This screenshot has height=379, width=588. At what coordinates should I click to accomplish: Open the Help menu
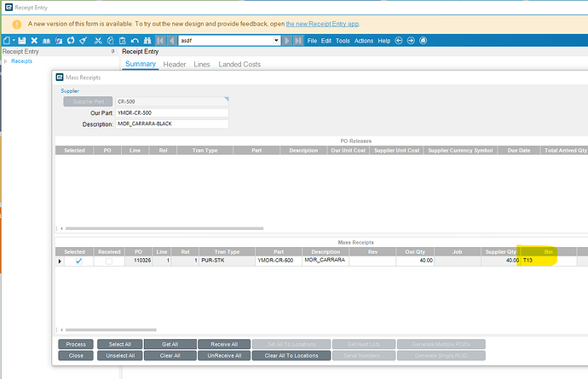(x=384, y=41)
